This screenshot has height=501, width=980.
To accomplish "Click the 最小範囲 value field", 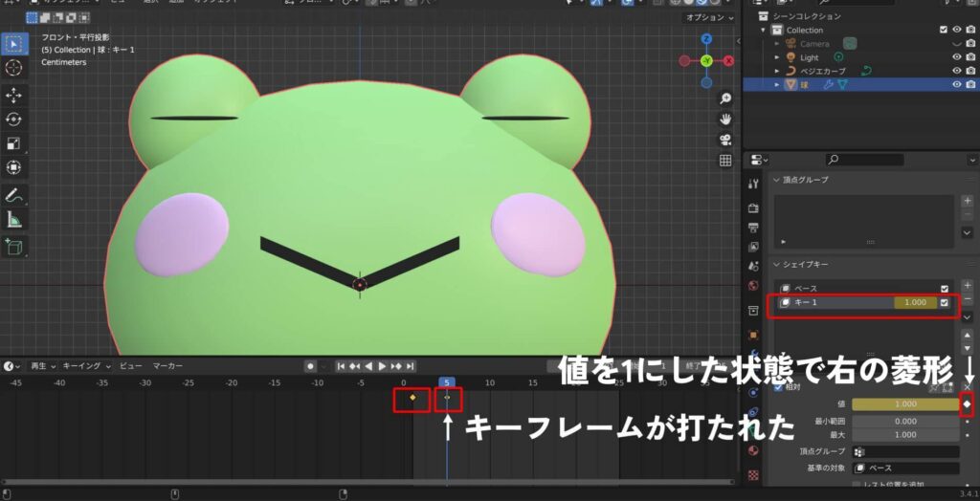I will (x=904, y=421).
